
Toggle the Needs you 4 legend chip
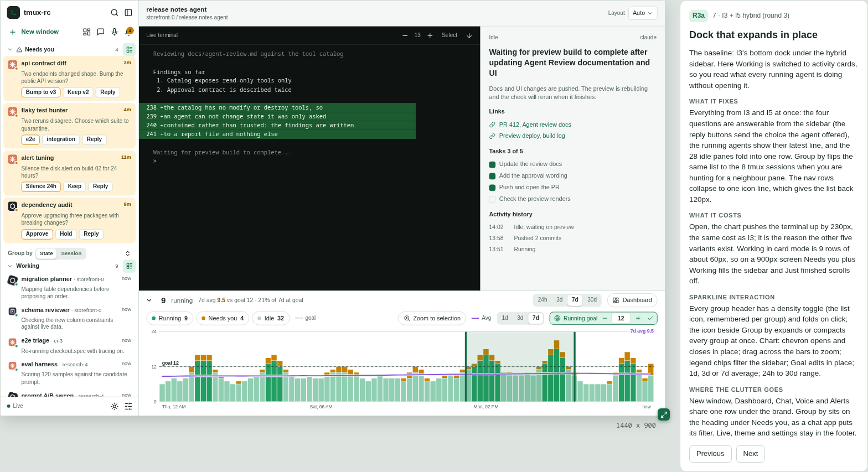point(223,318)
